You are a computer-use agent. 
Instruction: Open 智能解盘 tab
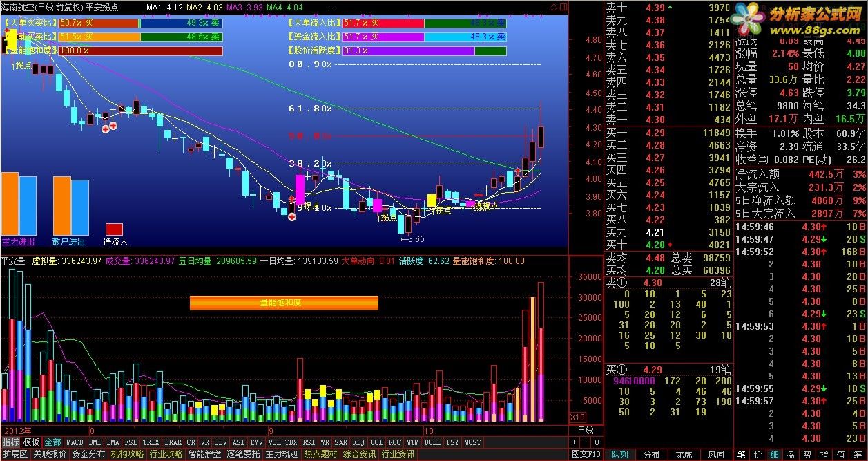(x=204, y=455)
